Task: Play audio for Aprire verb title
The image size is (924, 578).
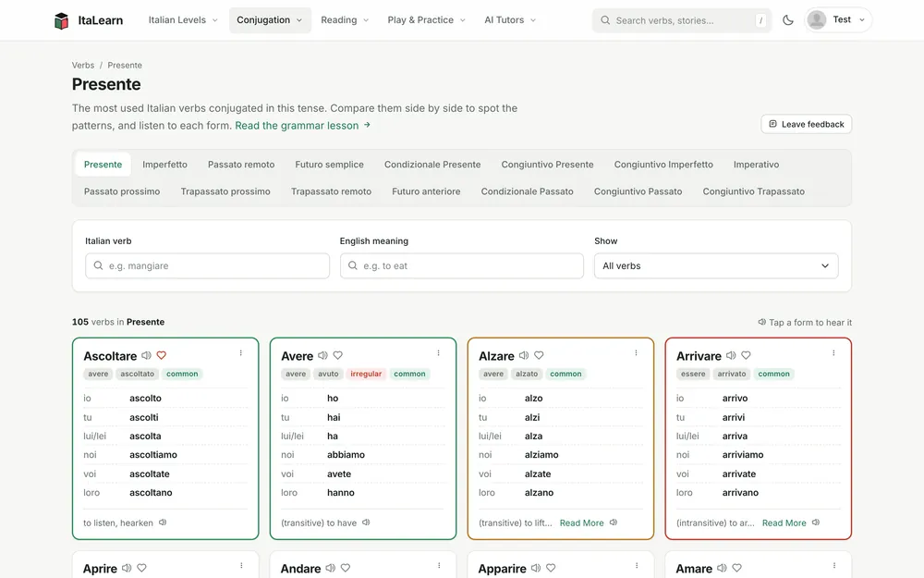Action: click(127, 568)
